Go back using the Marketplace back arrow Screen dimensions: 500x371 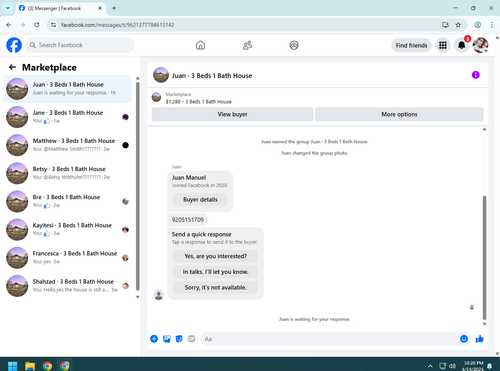click(12, 67)
